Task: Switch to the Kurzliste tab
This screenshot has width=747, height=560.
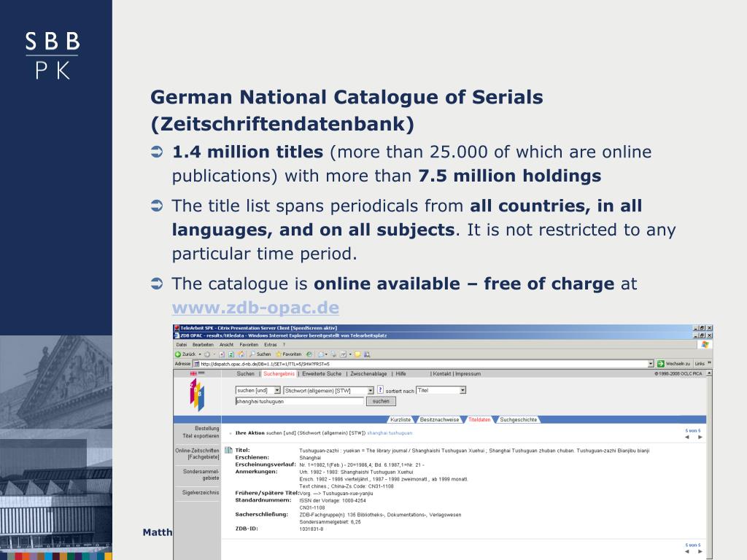Action: tap(400, 419)
